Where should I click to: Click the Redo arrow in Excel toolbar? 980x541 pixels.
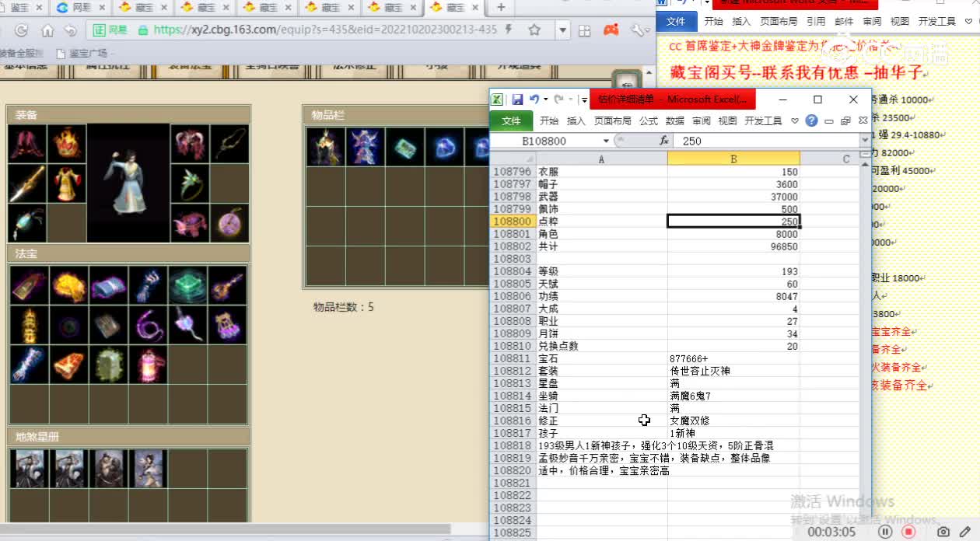[x=558, y=99]
